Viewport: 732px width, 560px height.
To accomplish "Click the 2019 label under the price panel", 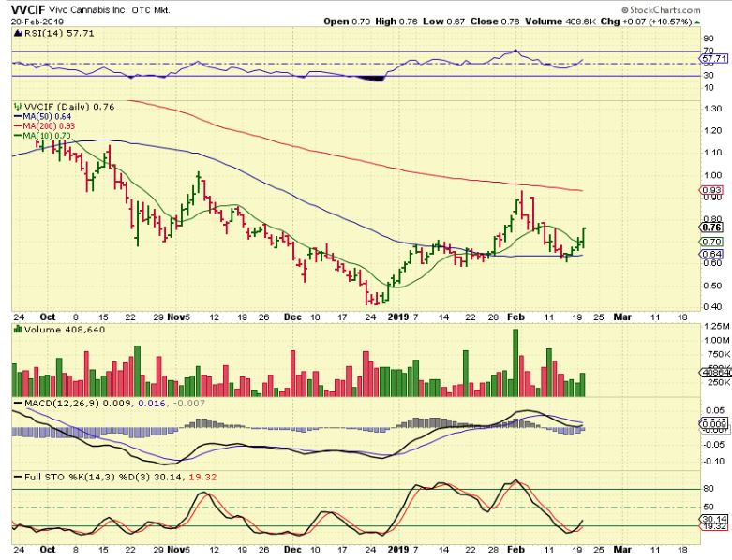I will (x=398, y=317).
